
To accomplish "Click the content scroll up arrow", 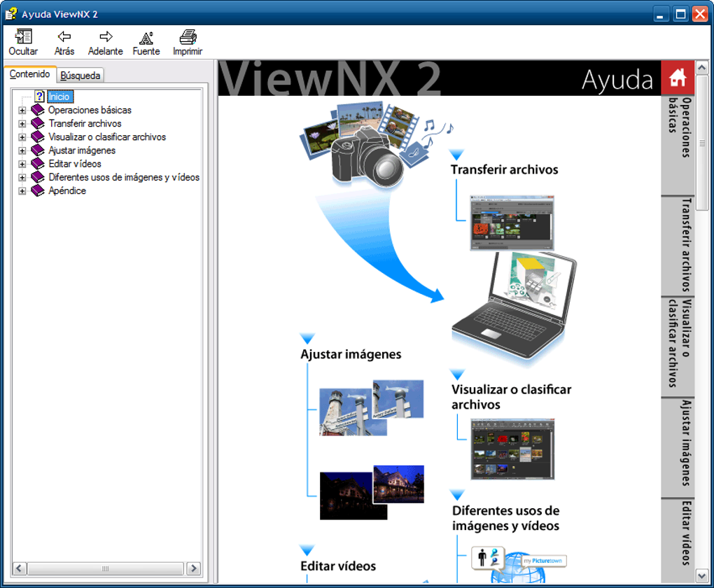I will [x=701, y=68].
